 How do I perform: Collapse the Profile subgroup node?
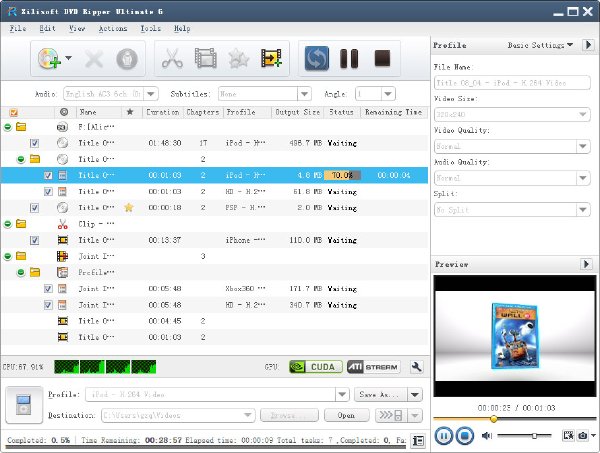pos(21,272)
